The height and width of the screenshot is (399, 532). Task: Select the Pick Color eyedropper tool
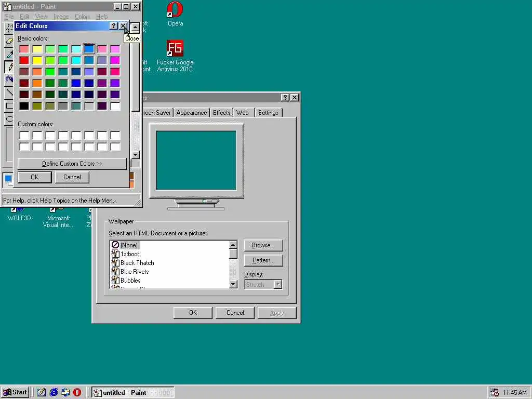coord(9,54)
